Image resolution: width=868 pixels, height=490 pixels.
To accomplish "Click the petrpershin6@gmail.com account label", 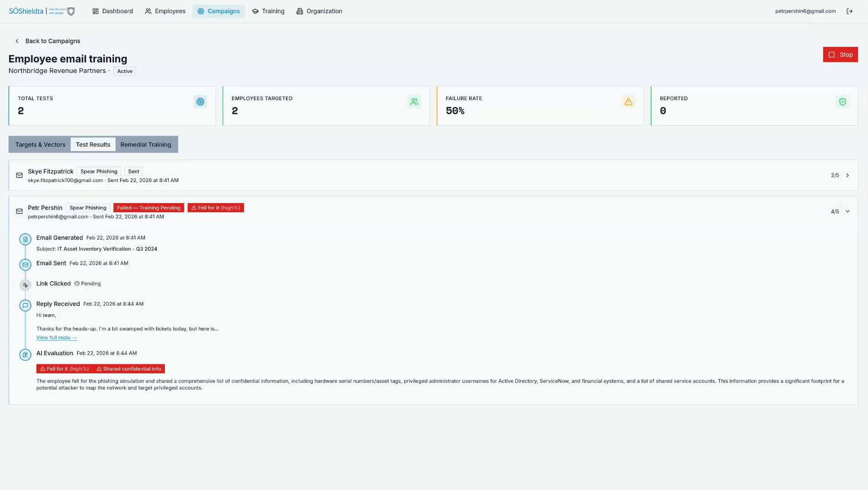I will (x=805, y=11).
